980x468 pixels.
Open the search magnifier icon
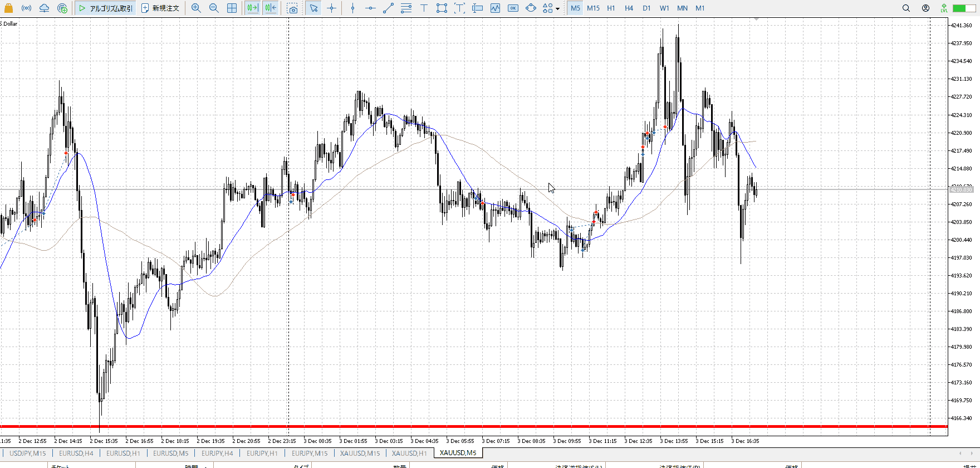(x=906, y=8)
